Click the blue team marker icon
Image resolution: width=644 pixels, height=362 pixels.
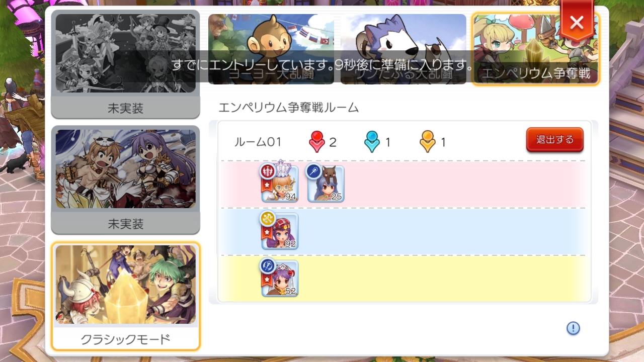click(372, 142)
